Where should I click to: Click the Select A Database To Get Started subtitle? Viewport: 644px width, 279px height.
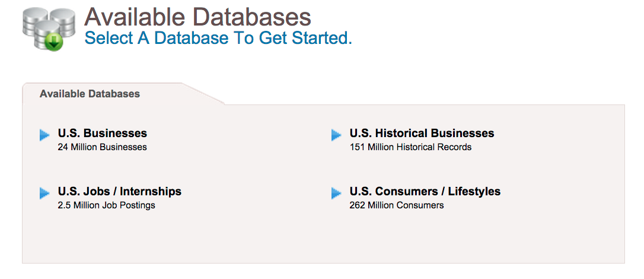(218, 38)
